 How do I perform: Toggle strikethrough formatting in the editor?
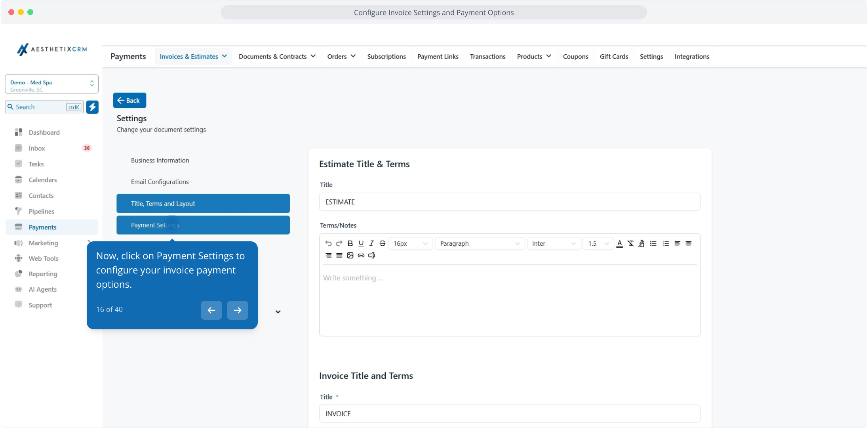click(x=382, y=243)
